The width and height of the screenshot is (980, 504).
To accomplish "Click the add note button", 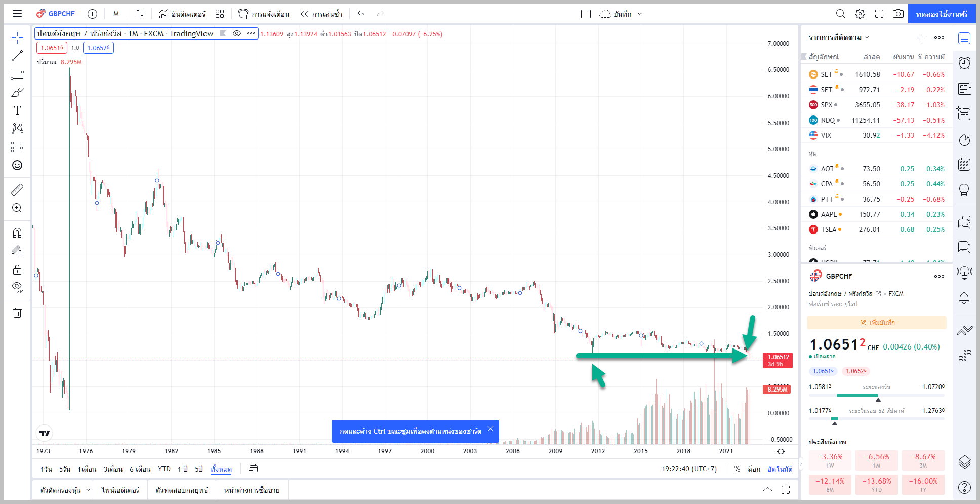I will click(x=877, y=323).
